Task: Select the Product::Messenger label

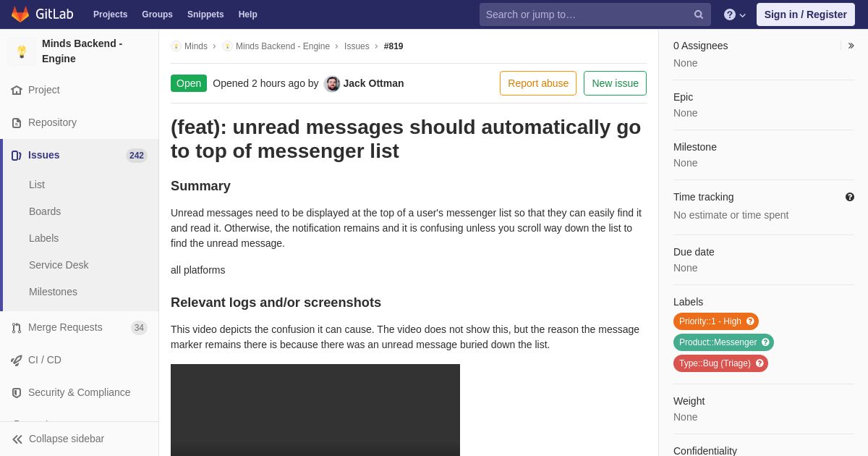Action: tap(723, 342)
